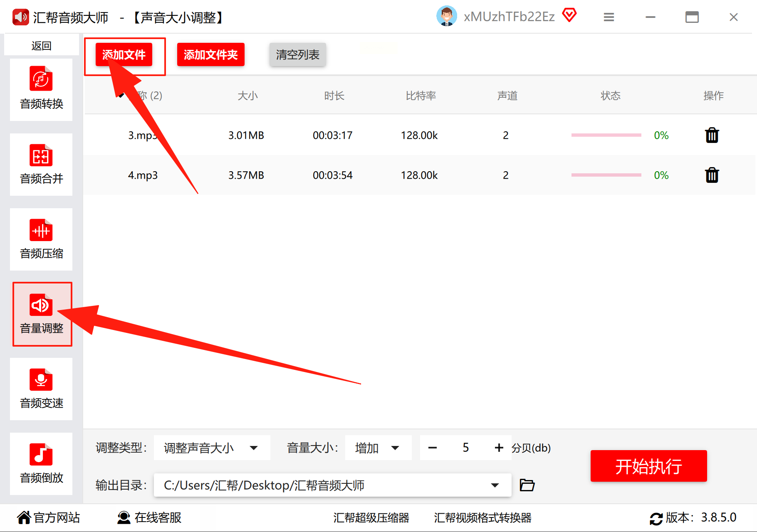Expand the 调整类型 adjustment type dropdown

click(x=212, y=448)
